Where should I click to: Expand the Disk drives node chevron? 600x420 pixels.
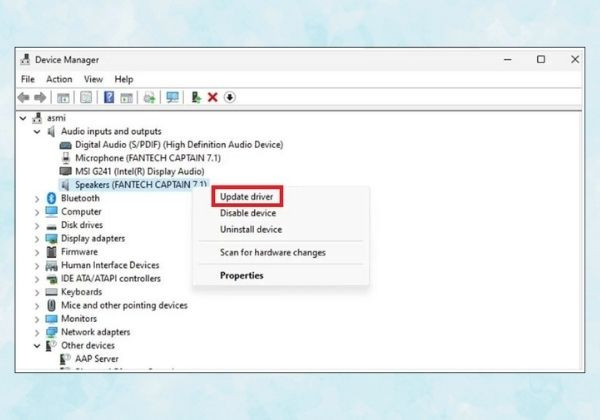(37, 226)
